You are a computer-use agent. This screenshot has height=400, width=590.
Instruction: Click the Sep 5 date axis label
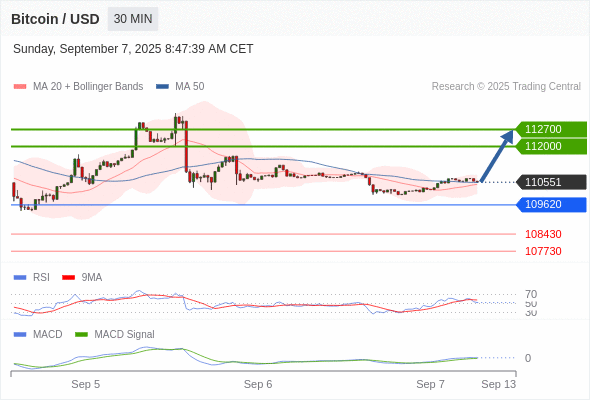tap(85, 384)
